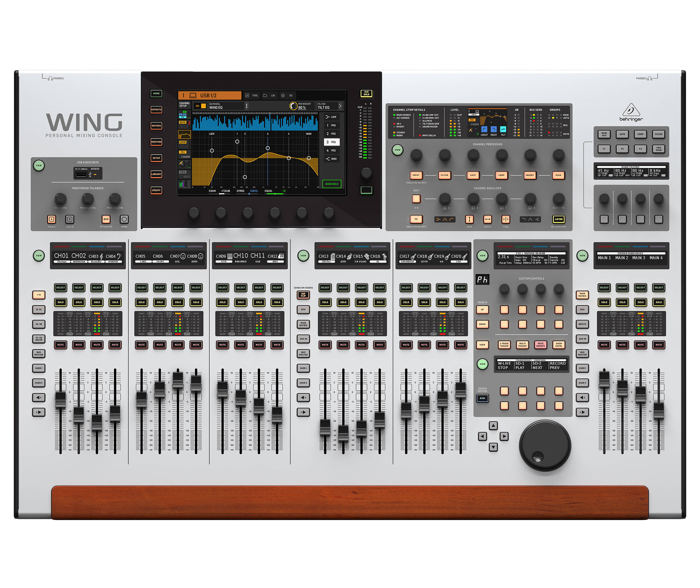Viewport: 700px width, 588px height.
Task: Tap the LOCUT filter icon on strip display
Action: tap(484, 129)
